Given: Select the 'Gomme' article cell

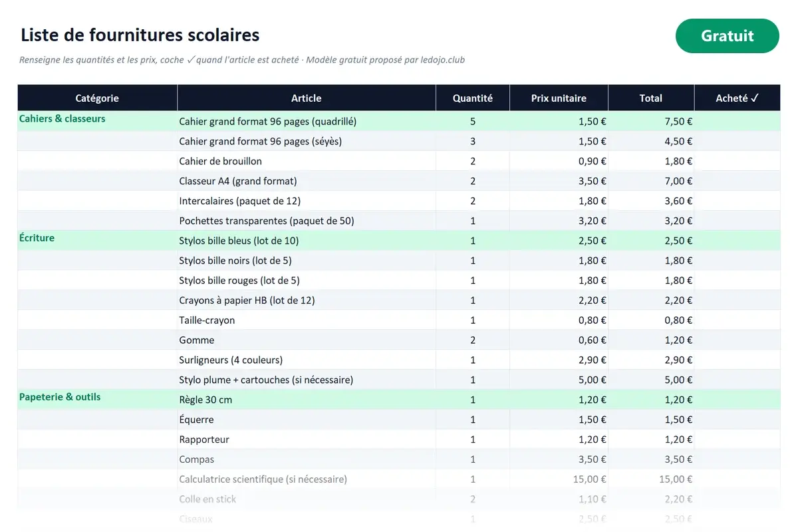Looking at the screenshot, I should pos(307,340).
